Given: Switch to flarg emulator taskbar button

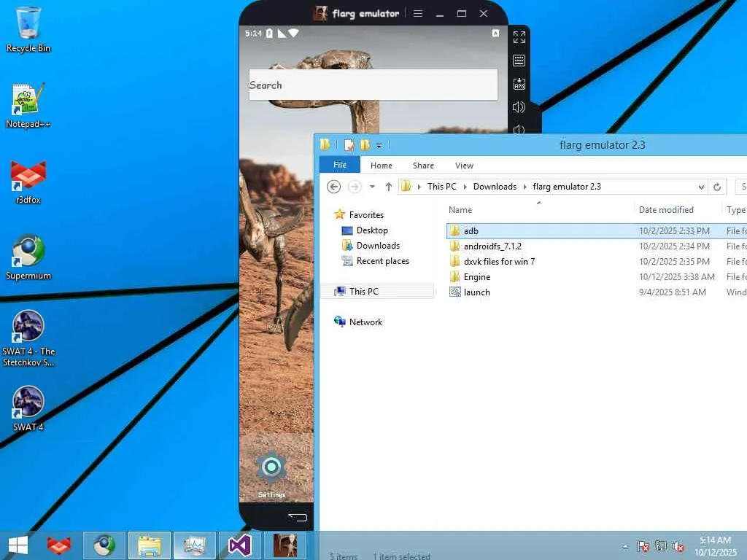Looking at the screenshot, I should (x=285, y=545).
